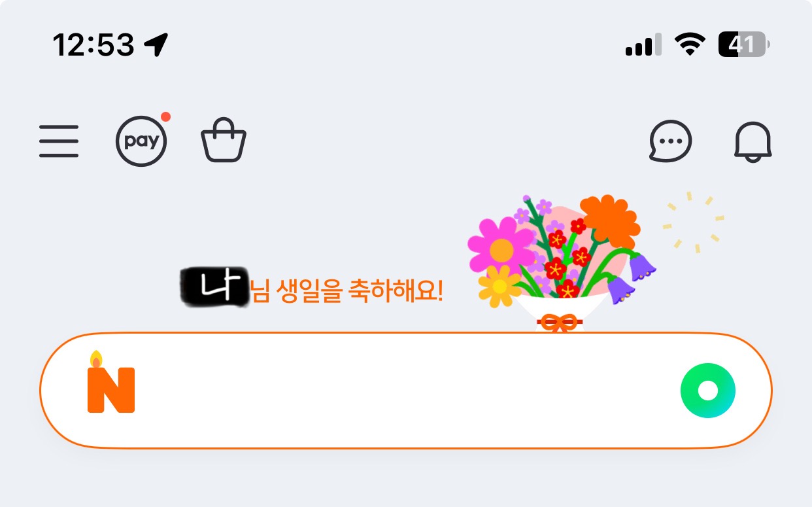Viewport: 812px width, 507px height.
Task: Open the speech bubble talk icon
Action: tap(670, 141)
